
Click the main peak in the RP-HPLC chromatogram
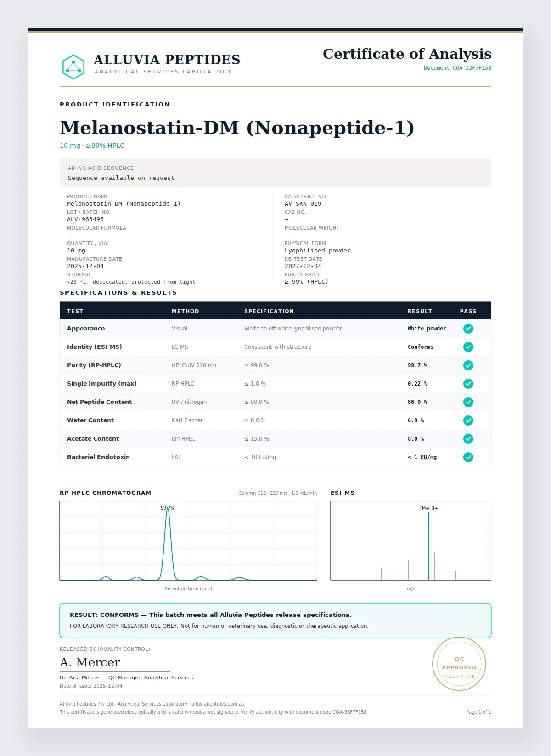(x=168, y=544)
